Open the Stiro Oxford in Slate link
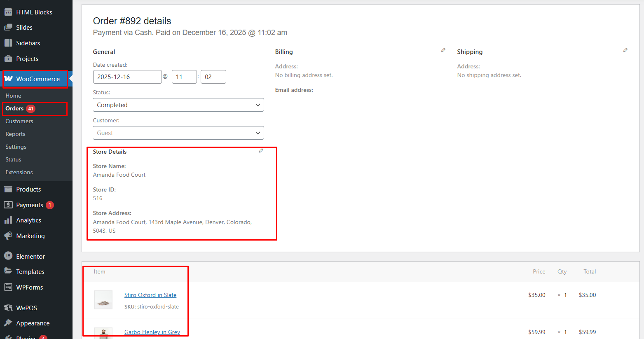Screen dimensions: 644x339 point(150,295)
